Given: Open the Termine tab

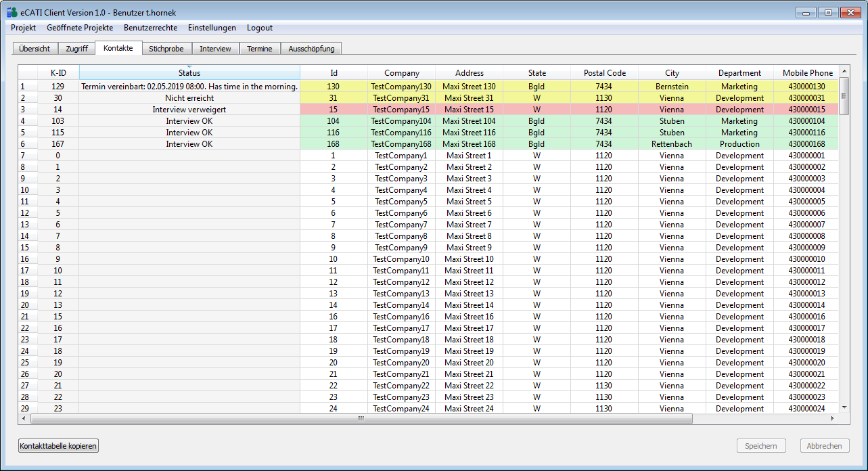Looking at the screenshot, I should 260,49.
